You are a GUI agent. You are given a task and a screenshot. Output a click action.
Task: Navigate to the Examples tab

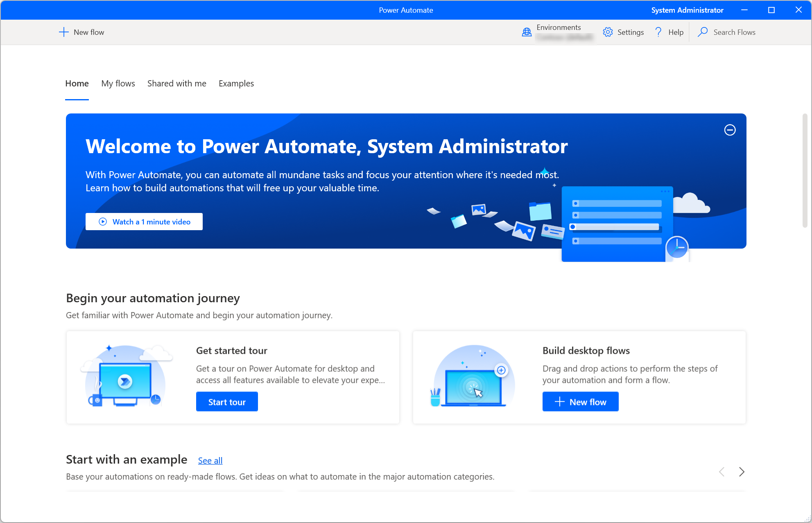tap(236, 84)
